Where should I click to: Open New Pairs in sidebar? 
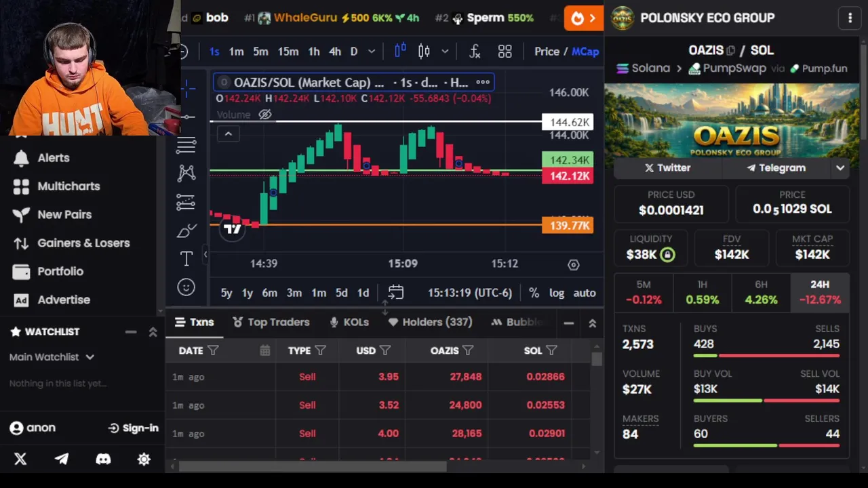(64, 215)
